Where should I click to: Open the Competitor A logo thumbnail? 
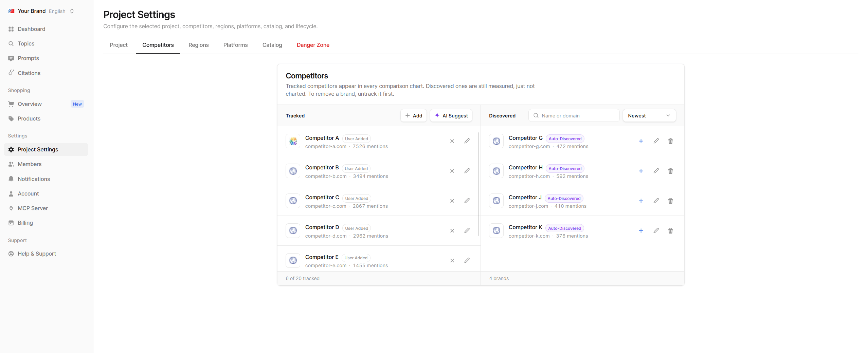click(x=293, y=141)
